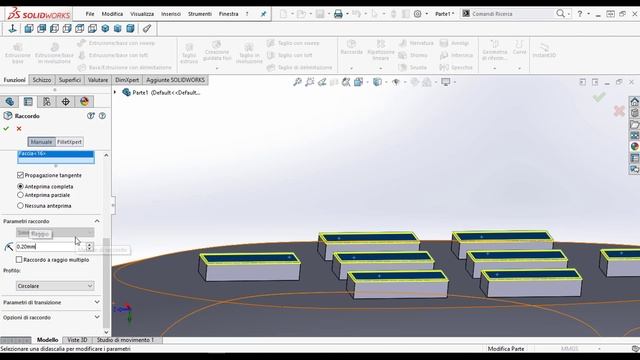Viewport: 640px width, 360px height.
Task: Click the radius field showing 0.20mm
Action: pyautogui.click(x=50, y=247)
